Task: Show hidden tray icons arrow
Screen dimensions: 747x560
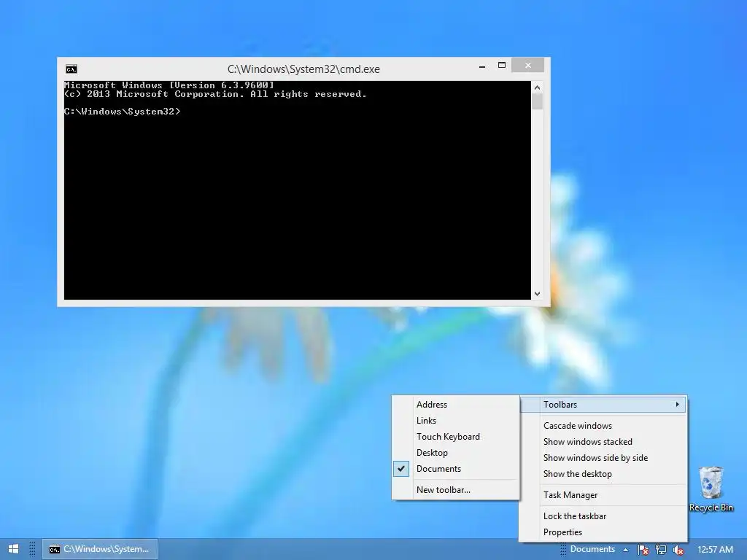Action: coord(625,550)
